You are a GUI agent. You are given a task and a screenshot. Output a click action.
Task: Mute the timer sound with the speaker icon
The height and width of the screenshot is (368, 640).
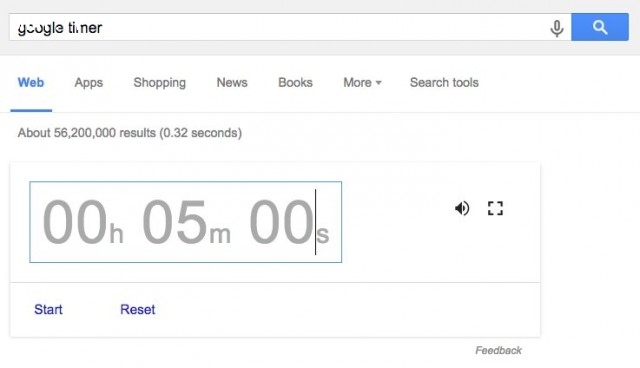462,208
